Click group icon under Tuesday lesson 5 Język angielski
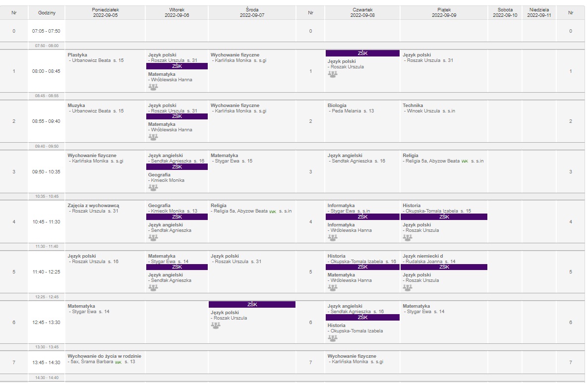Viewport: 588px width, 383px height. pyautogui.click(x=153, y=288)
